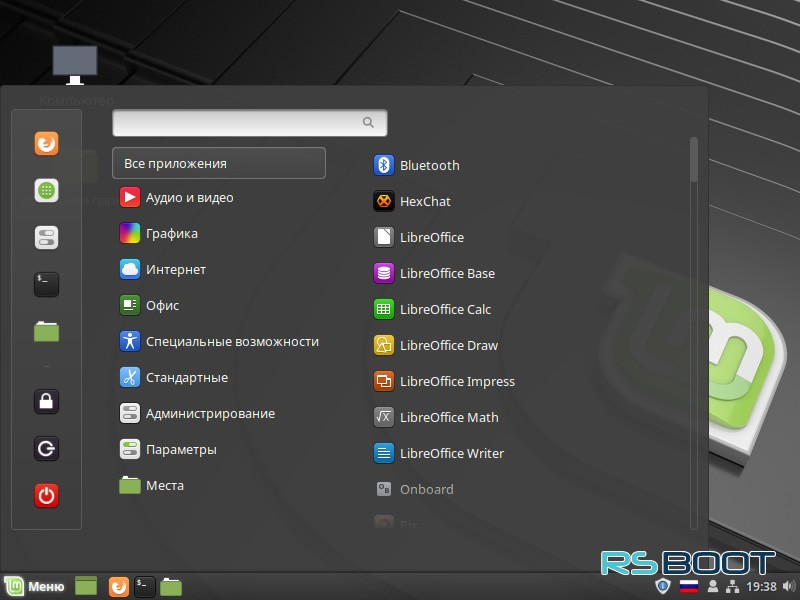Click the update manager shield tray icon
This screenshot has height=600, width=800.
point(662,586)
